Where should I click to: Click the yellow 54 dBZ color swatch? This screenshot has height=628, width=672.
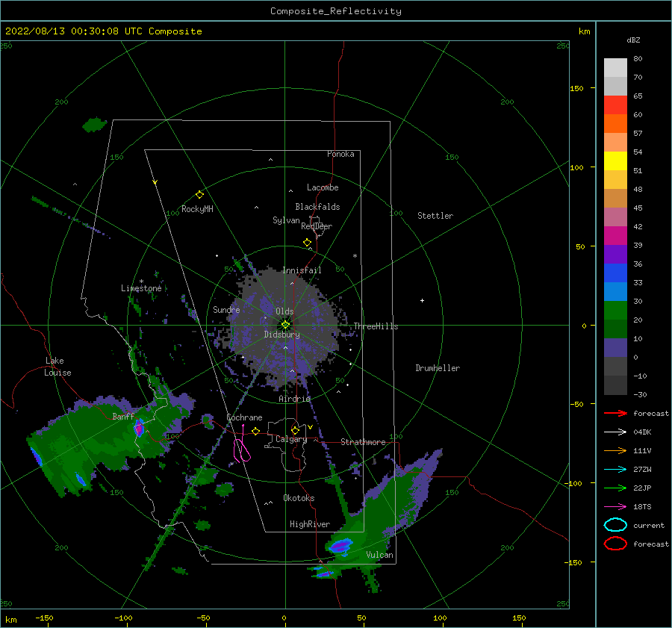615,161
